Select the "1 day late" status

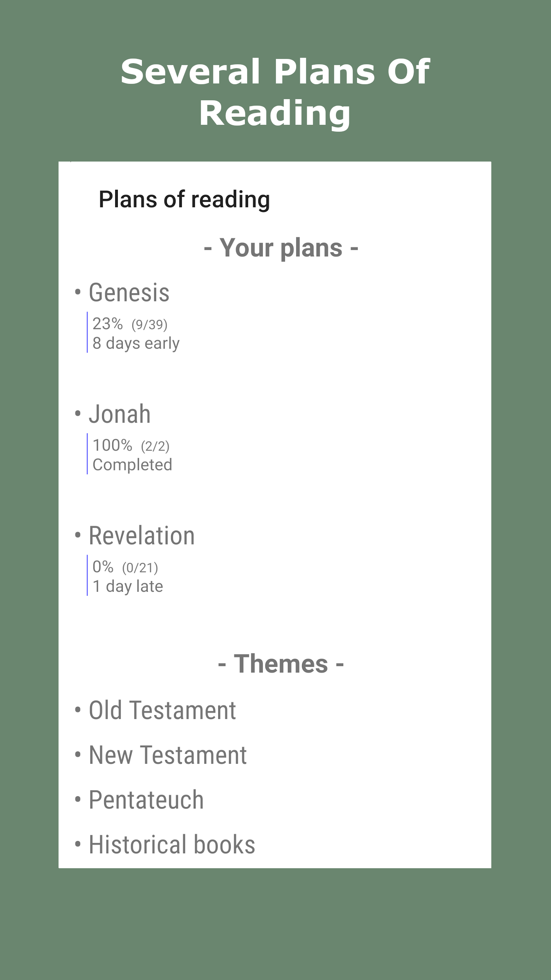tap(128, 586)
